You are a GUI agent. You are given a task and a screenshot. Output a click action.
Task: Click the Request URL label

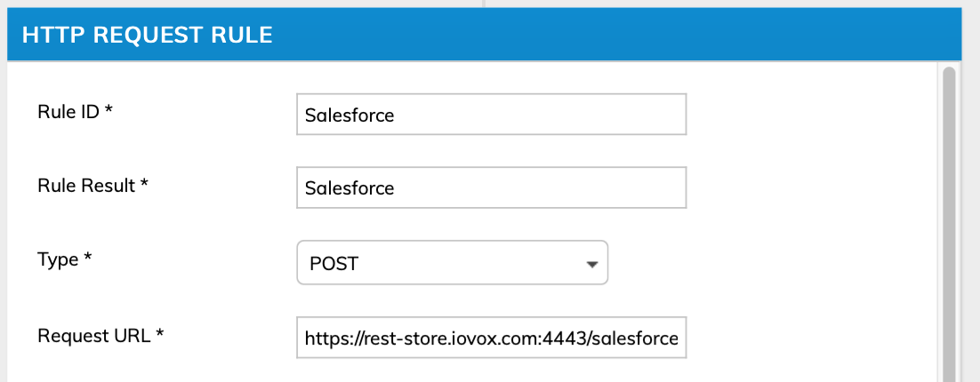tap(95, 334)
